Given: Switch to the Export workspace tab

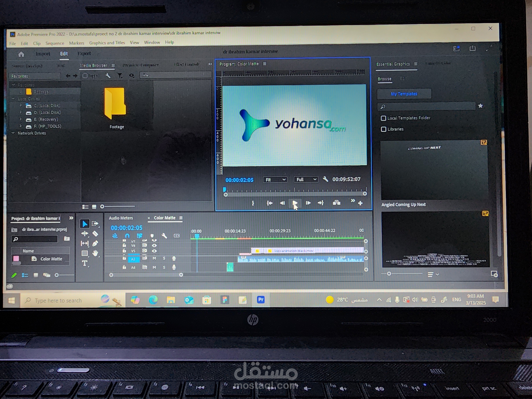Looking at the screenshot, I should tap(84, 53).
